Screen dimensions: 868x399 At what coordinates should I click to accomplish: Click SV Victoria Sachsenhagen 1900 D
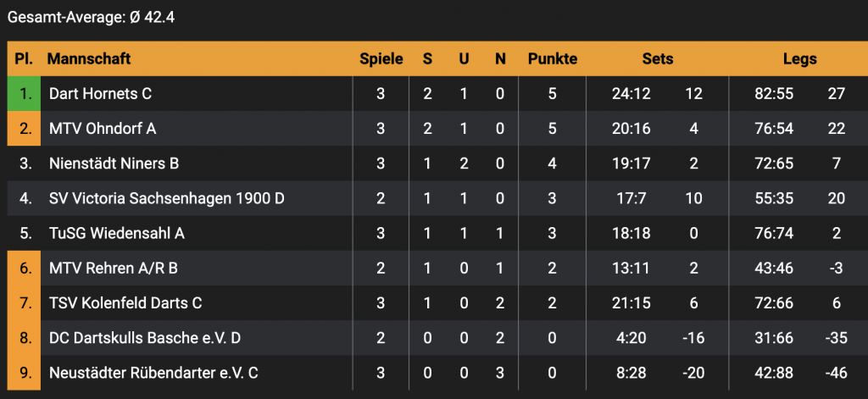click(166, 198)
